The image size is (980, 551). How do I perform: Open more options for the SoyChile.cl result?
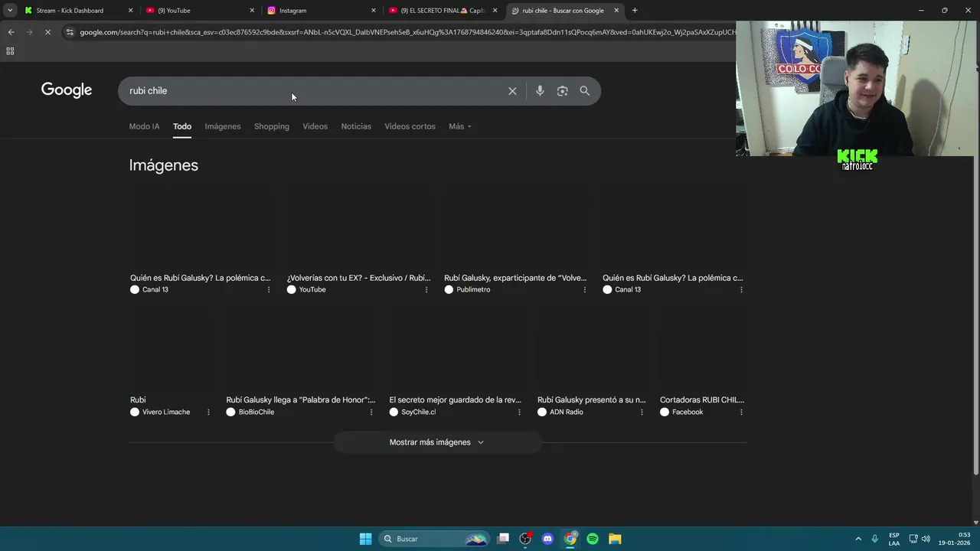[x=519, y=412]
